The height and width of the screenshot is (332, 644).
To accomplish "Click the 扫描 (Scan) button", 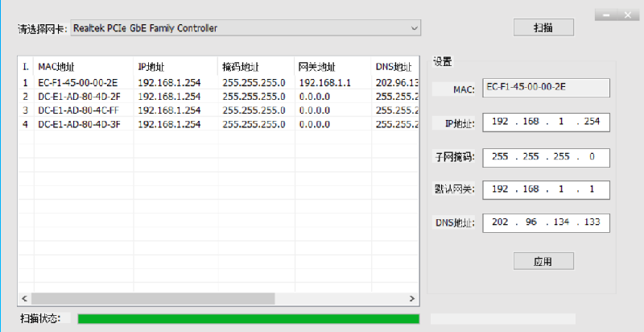I will coord(543,27).
